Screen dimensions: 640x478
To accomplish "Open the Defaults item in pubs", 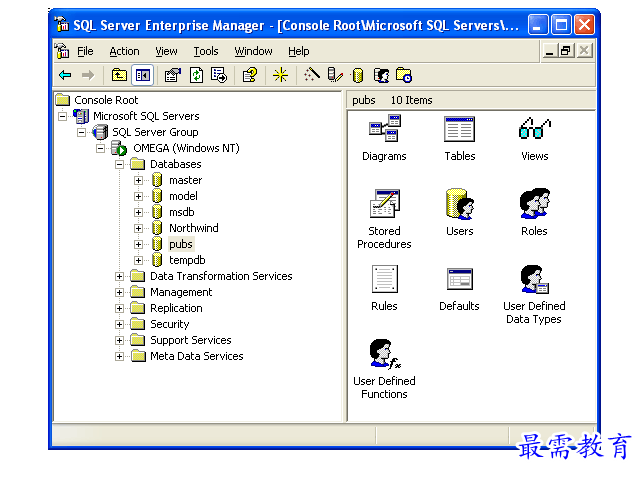I will click(x=459, y=289).
